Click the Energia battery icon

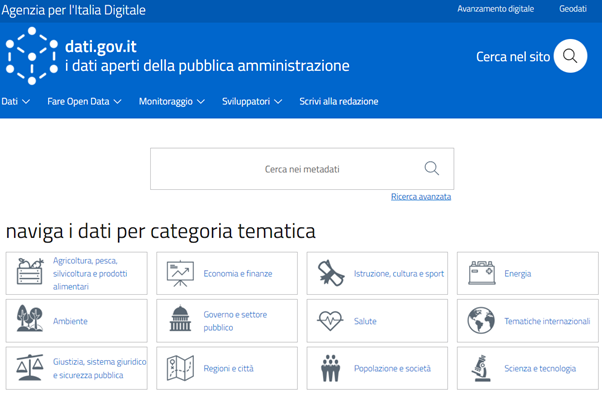[x=482, y=273]
